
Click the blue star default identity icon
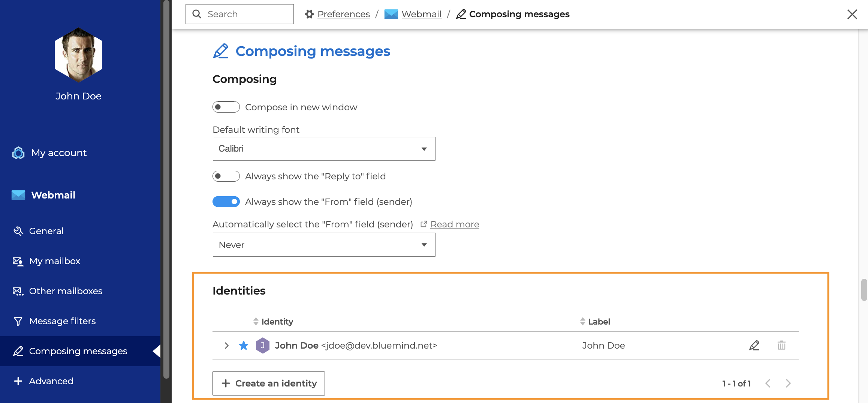[x=244, y=345]
